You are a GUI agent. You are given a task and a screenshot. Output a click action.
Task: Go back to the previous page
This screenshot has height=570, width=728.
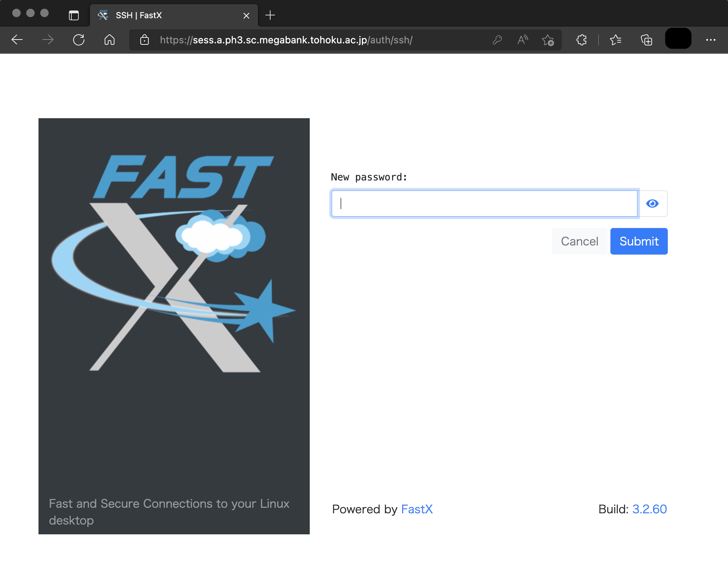coord(17,40)
